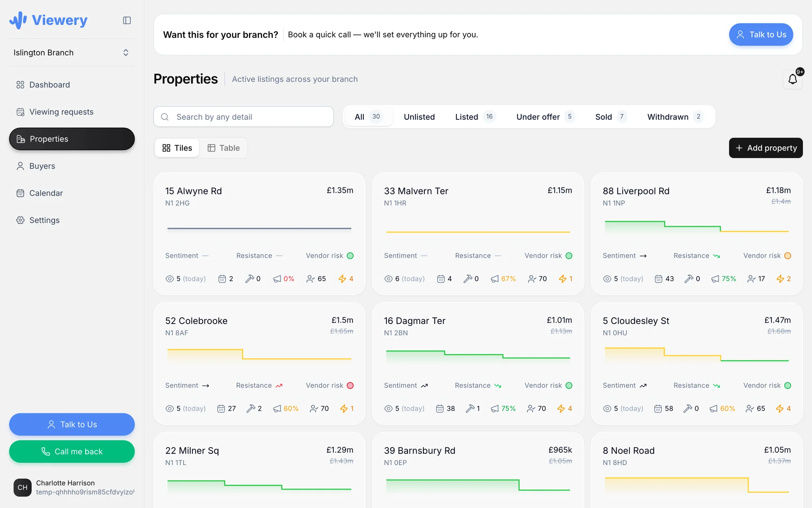This screenshot has height=508, width=812.
Task: Click red vendor risk dot on 52 Colebrooke
Action: (x=350, y=386)
